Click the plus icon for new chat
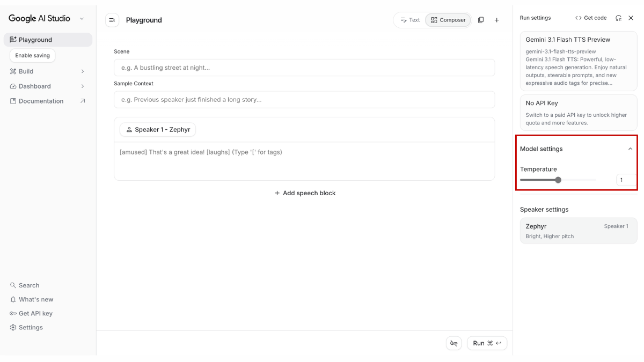 tap(497, 20)
